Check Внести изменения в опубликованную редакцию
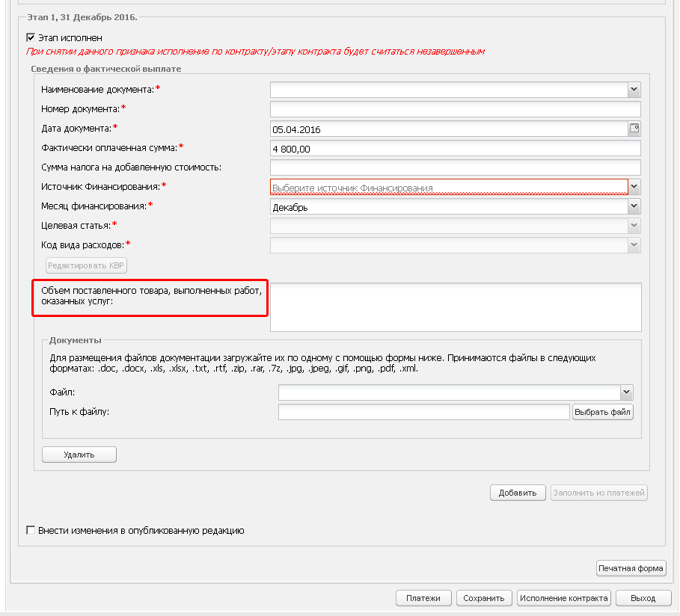This screenshot has width=680, height=616. pyautogui.click(x=31, y=530)
